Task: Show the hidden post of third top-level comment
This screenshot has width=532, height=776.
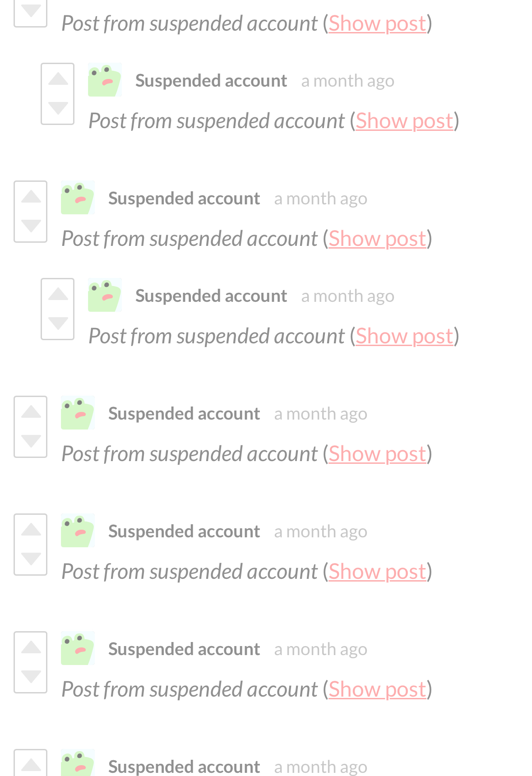Action: 377,454
